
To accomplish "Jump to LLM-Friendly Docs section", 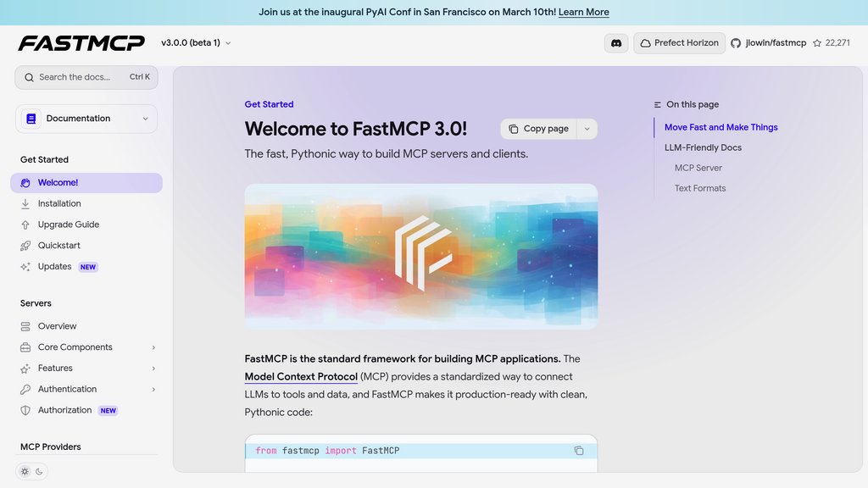I will click(703, 147).
